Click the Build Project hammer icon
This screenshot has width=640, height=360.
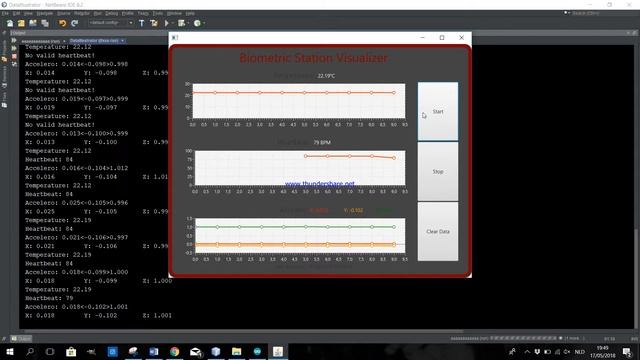(x=141, y=23)
